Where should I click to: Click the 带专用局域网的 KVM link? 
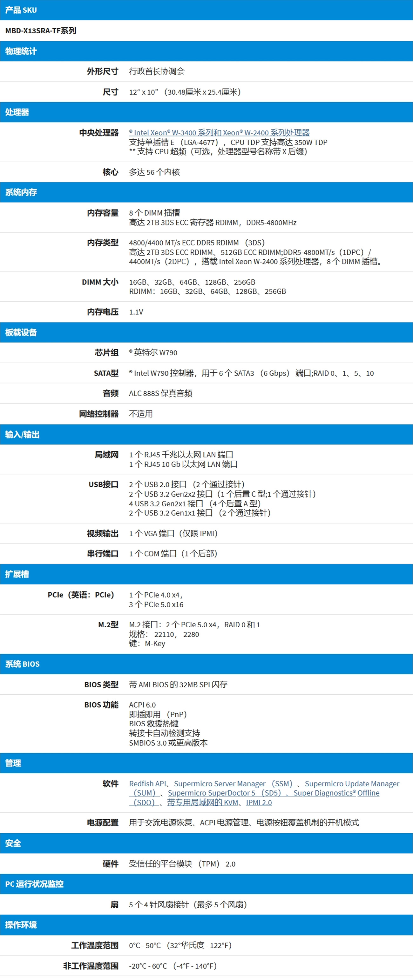(x=202, y=802)
